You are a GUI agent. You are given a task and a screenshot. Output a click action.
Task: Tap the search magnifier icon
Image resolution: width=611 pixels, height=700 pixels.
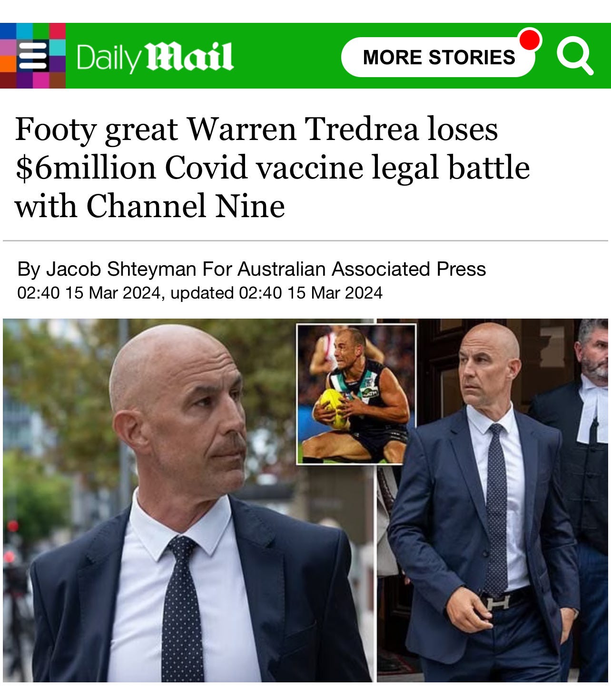[x=575, y=56]
